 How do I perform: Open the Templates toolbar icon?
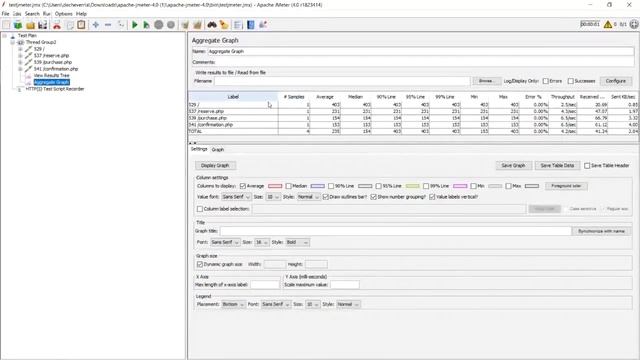pos(18,25)
